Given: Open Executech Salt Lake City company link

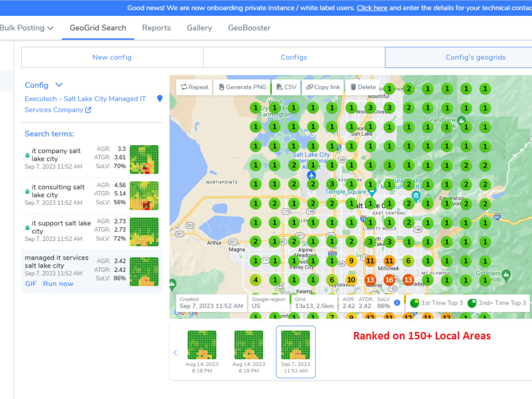Looking at the screenshot, I should 85,104.
